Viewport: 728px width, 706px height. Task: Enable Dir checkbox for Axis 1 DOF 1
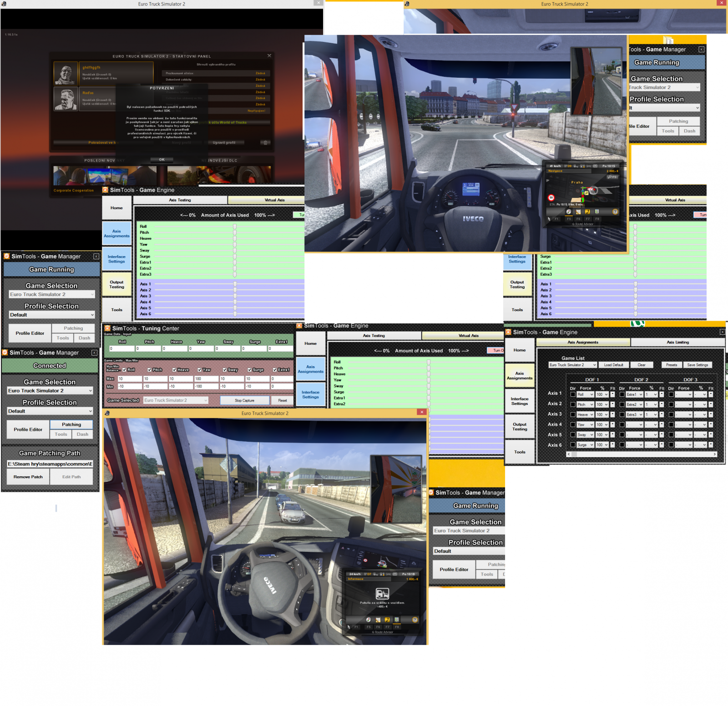pos(573,394)
